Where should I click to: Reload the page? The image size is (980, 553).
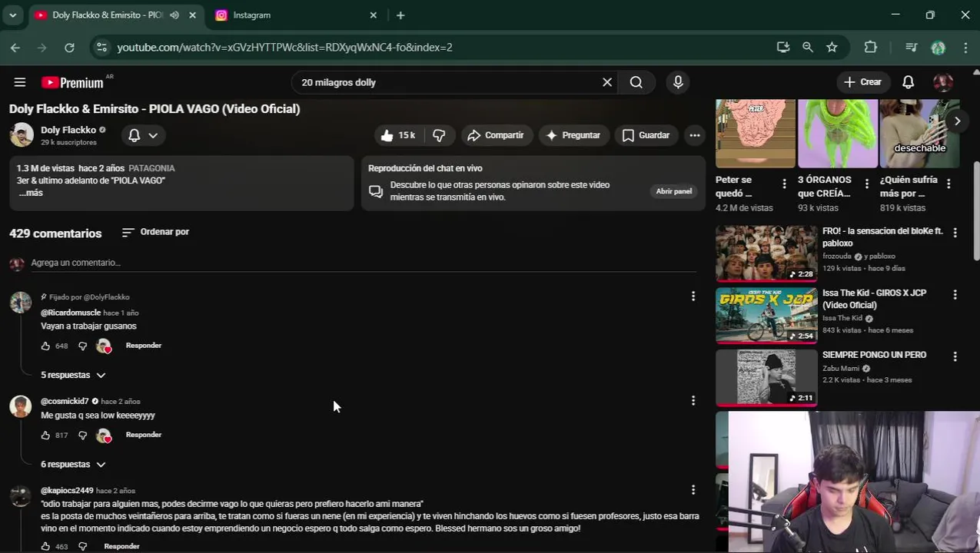(x=69, y=48)
